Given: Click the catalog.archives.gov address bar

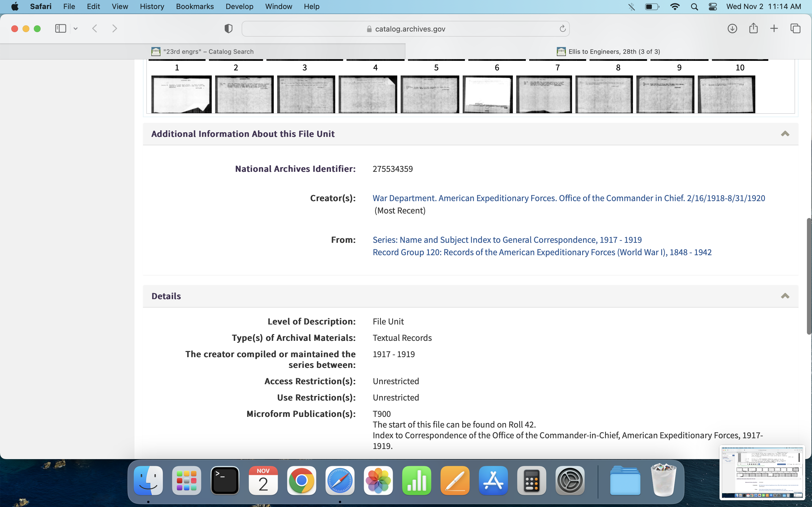Looking at the screenshot, I should (x=405, y=29).
